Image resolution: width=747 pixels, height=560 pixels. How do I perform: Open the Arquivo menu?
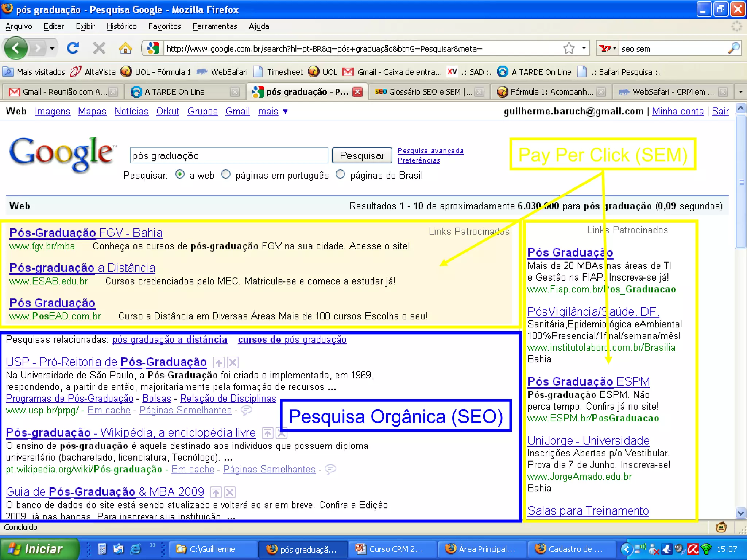coord(19,26)
